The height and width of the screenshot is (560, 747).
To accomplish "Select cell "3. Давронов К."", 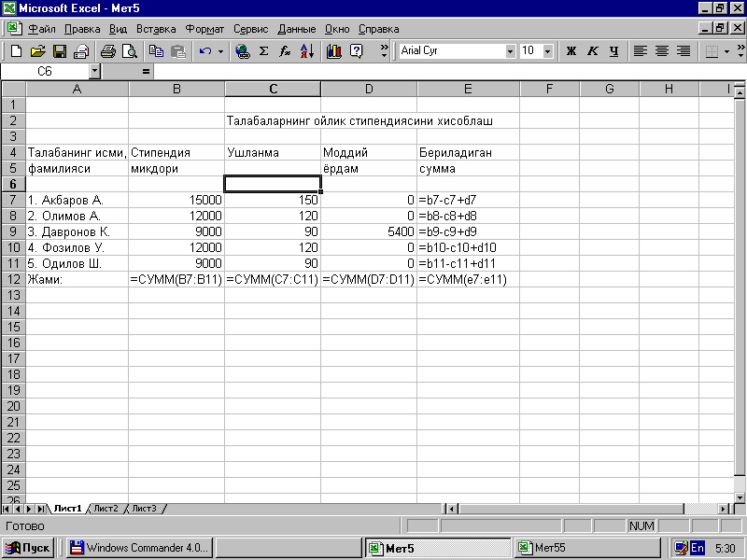I will 78,231.
